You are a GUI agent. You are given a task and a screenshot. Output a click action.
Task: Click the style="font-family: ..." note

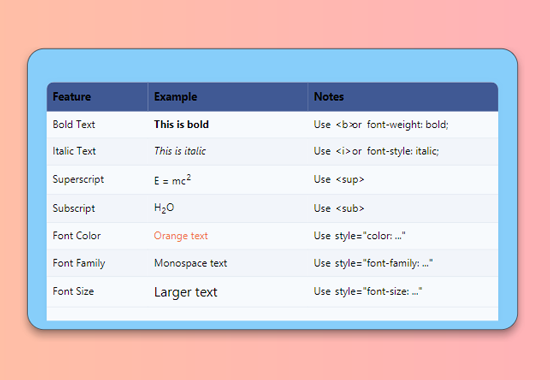click(373, 263)
